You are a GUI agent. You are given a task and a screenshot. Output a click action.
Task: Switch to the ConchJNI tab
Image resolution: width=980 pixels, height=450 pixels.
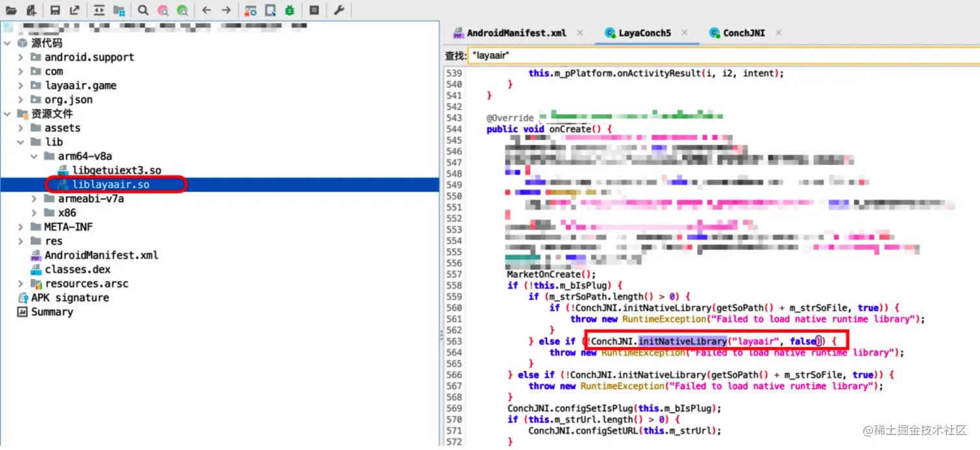point(744,33)
